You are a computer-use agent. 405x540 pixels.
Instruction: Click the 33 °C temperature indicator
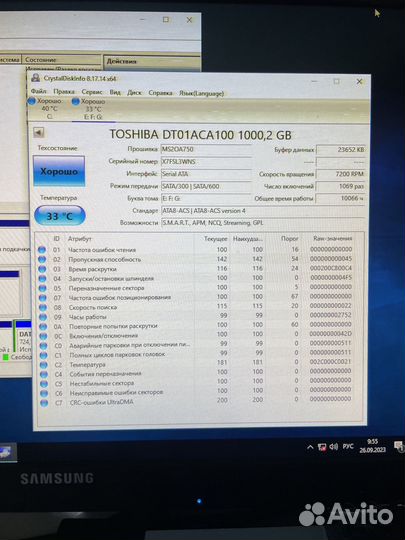tap(60, 216)
